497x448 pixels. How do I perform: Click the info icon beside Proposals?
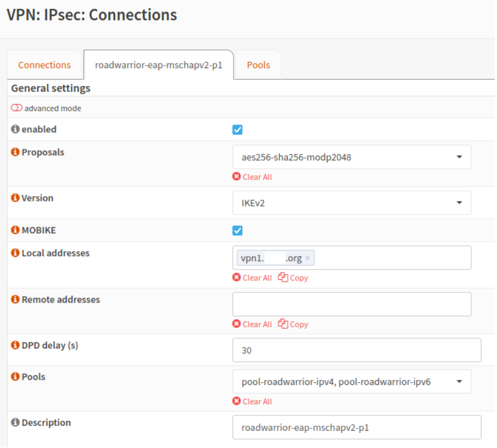pyautogui.click(x=15, y=152)
